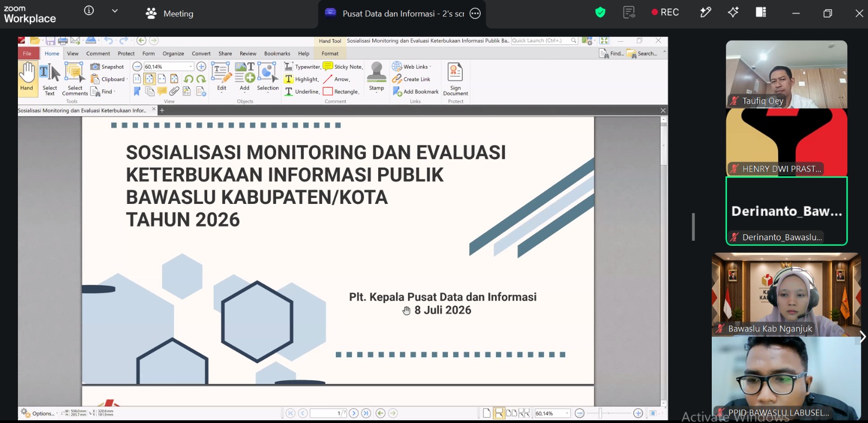This screenshot has height=423, width=868.
Task: Toggle Fit Width view mode
Action: tap(162, 79)
